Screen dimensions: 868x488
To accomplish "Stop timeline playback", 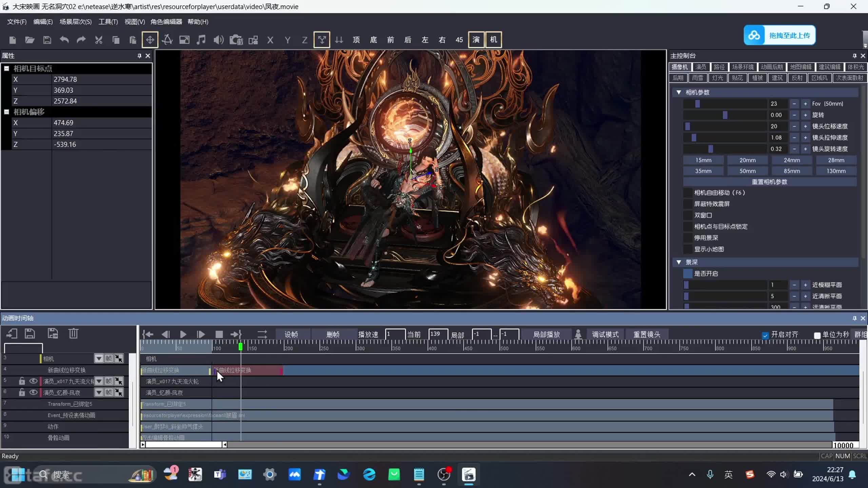I will point(219,334).
